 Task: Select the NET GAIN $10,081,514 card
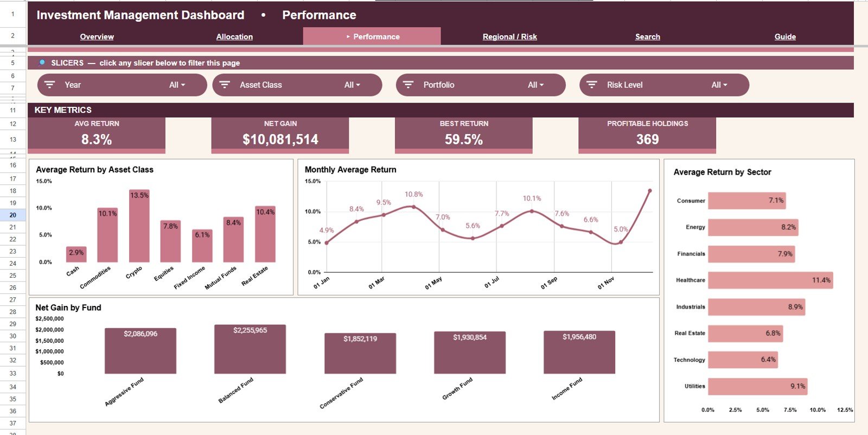point(280,135)
